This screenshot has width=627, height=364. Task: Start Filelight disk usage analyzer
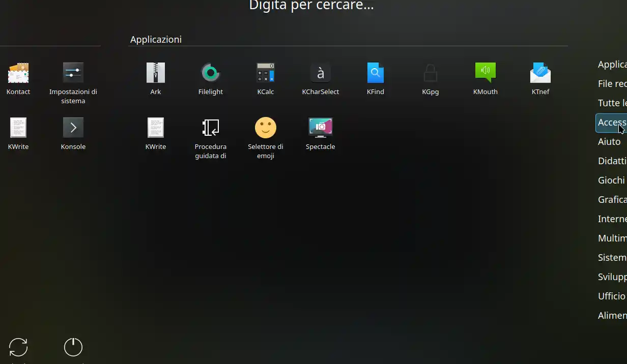[x=210, y=76]
